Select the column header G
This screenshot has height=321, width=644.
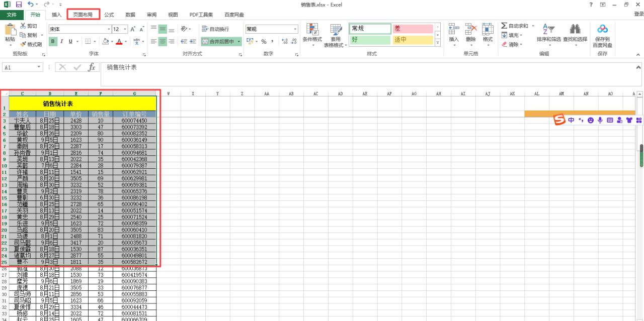tap(134, 93)
